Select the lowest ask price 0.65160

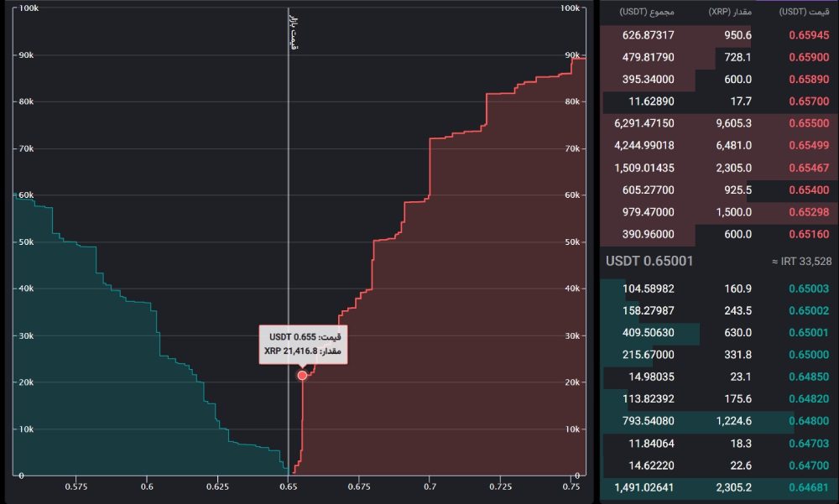click(809, 233)
